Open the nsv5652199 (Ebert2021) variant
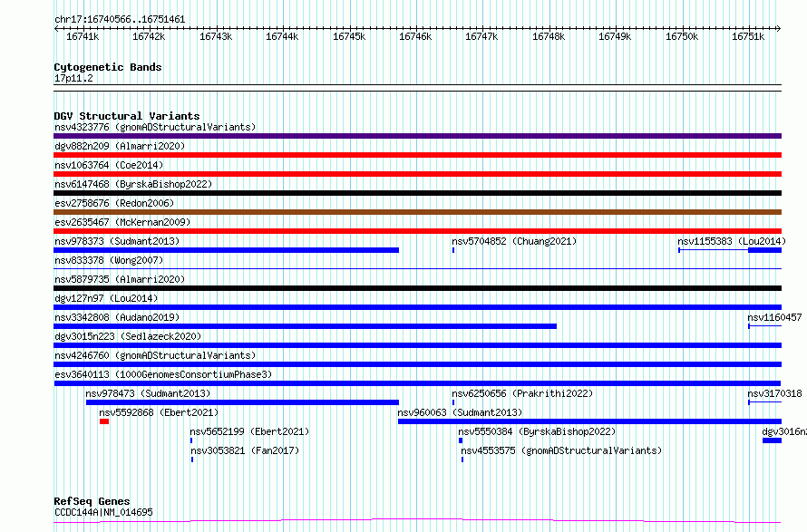Image resolution: width=807 pixels, height=532 pixels. tap(249, 431)
